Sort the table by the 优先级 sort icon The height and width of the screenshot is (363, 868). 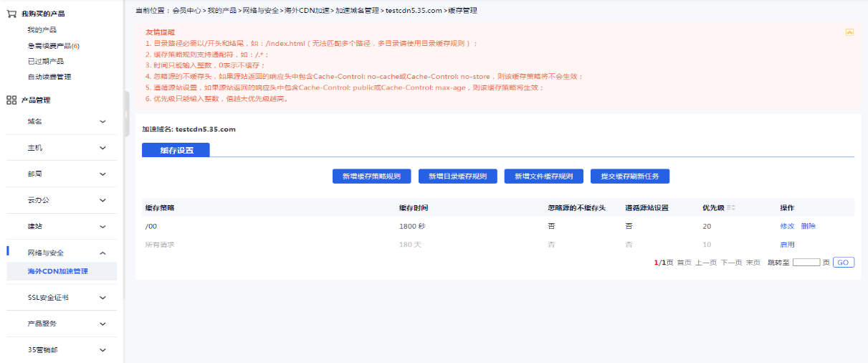731,208
